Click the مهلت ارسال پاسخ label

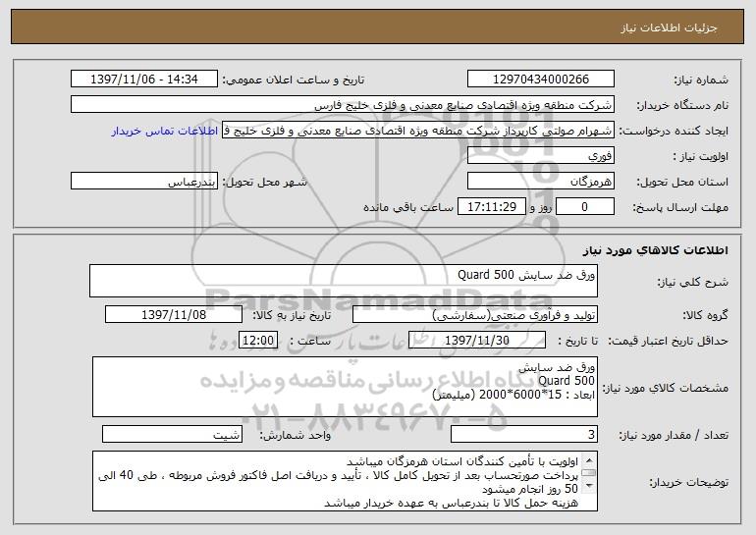pyautogui.click(x=680, y=207)
